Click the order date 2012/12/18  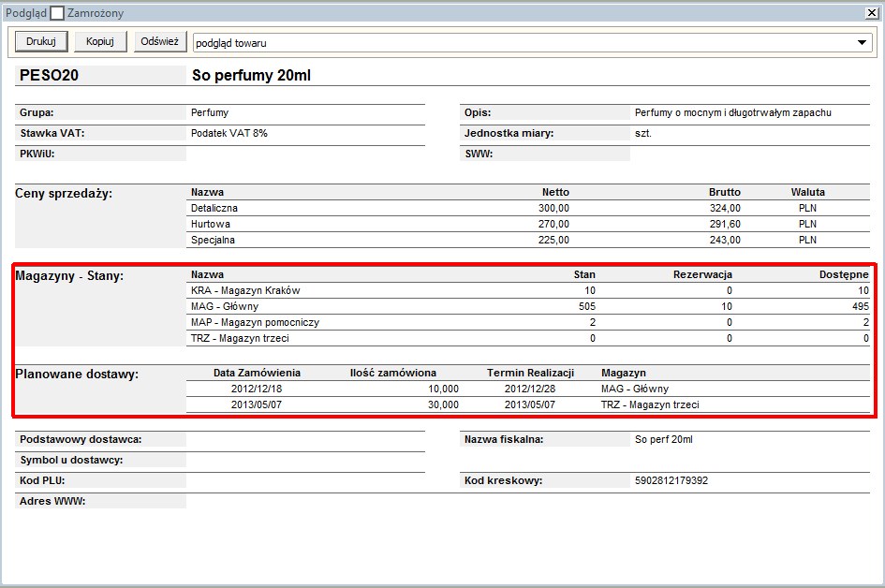[x=257, y=389]
